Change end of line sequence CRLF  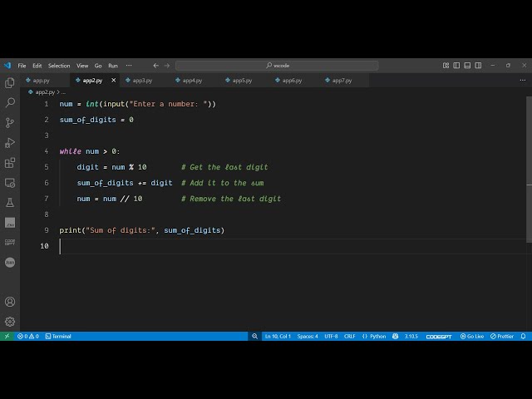click(349, 336)
